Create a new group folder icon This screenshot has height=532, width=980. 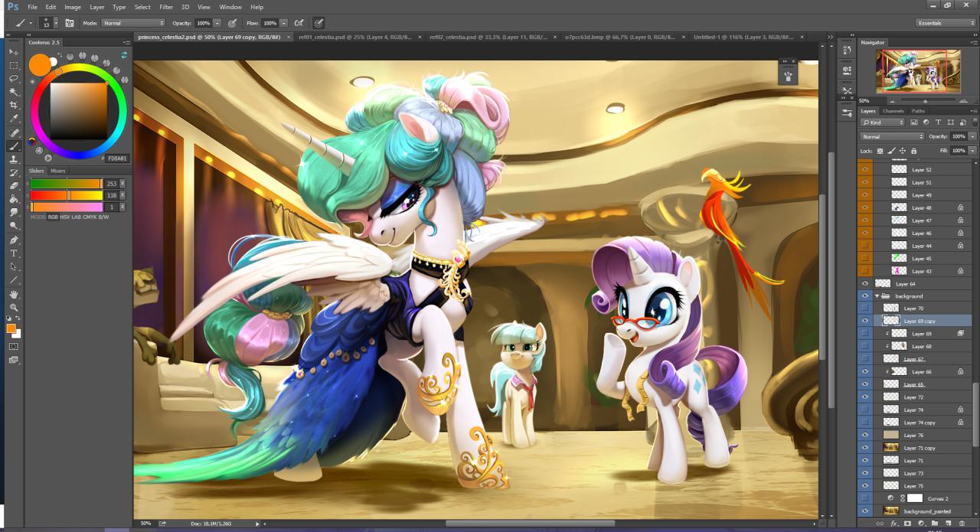coord(935,524)
